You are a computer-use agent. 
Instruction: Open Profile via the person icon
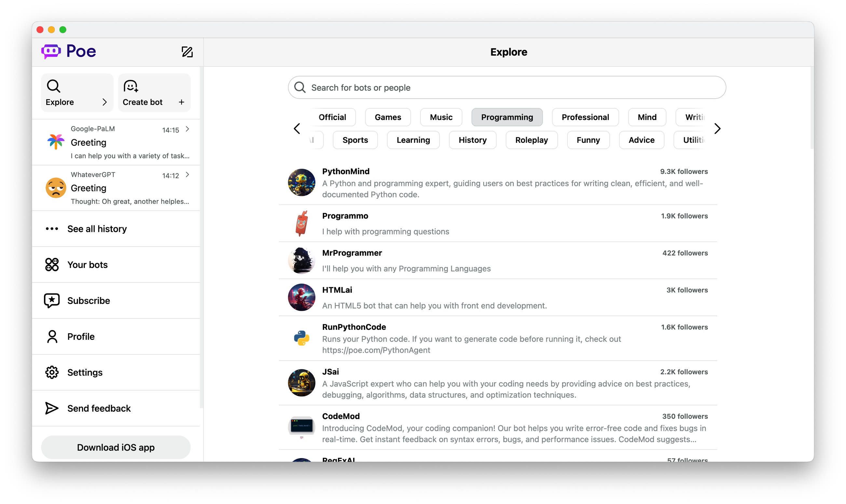click(52, 336)
